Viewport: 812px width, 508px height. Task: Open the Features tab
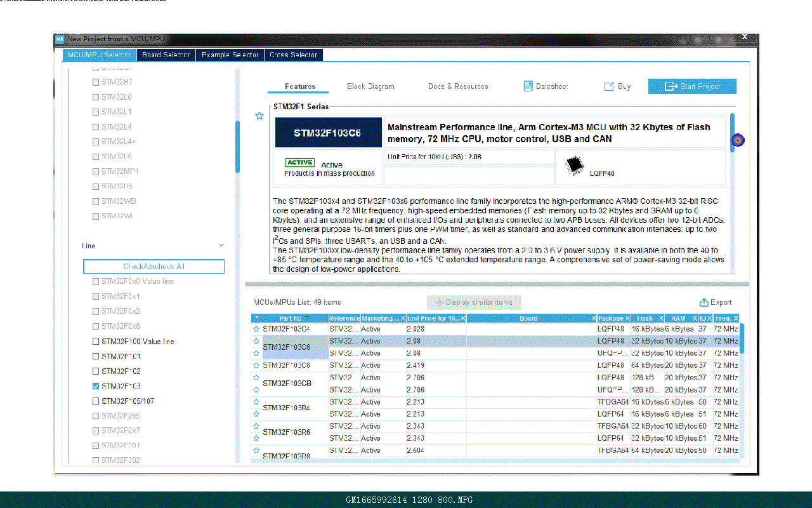click(300, 86)
